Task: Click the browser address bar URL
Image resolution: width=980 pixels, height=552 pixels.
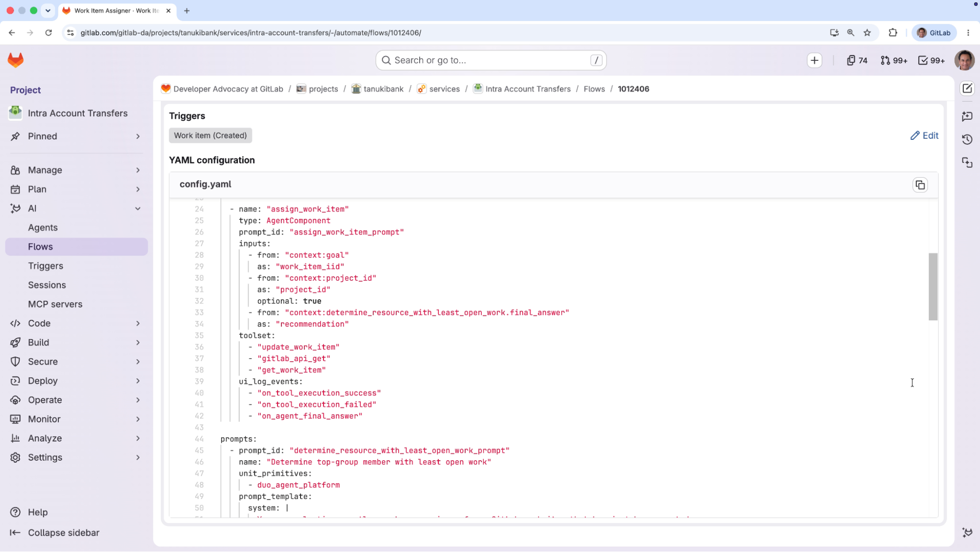Action: pyautogui.click(x=251, y=33)
